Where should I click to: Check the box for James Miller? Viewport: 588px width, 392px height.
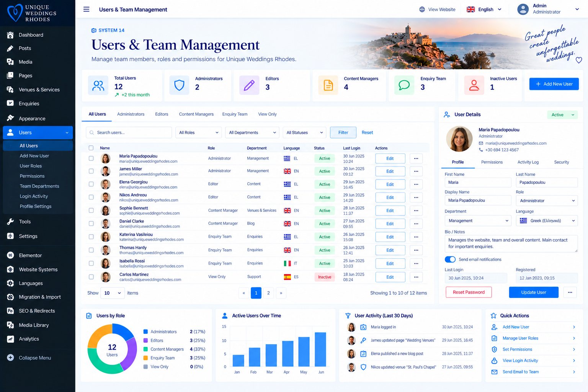pos(91,171)
